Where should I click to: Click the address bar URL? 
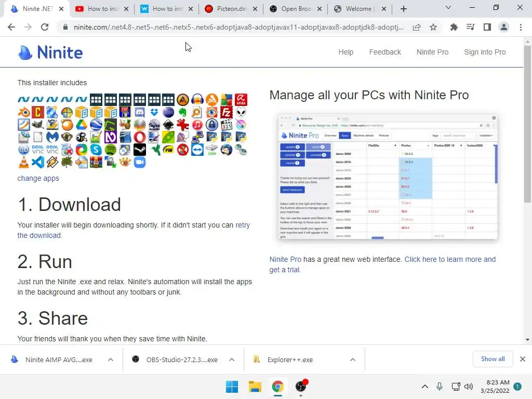tap(238, 27)
